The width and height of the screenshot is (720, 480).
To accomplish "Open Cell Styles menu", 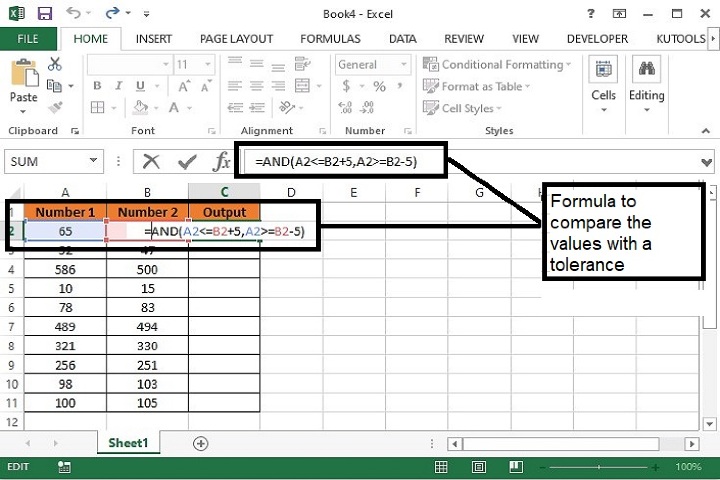I will click(462, 108).
